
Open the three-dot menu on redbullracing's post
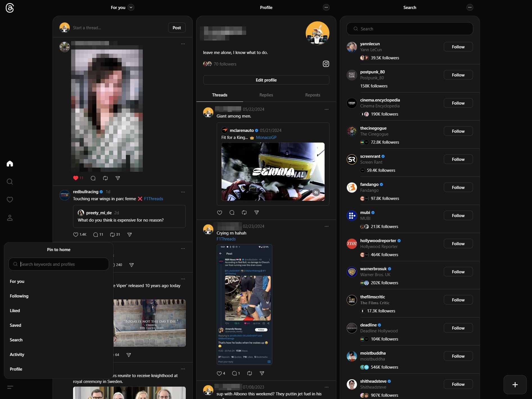(x=183, y=192)
